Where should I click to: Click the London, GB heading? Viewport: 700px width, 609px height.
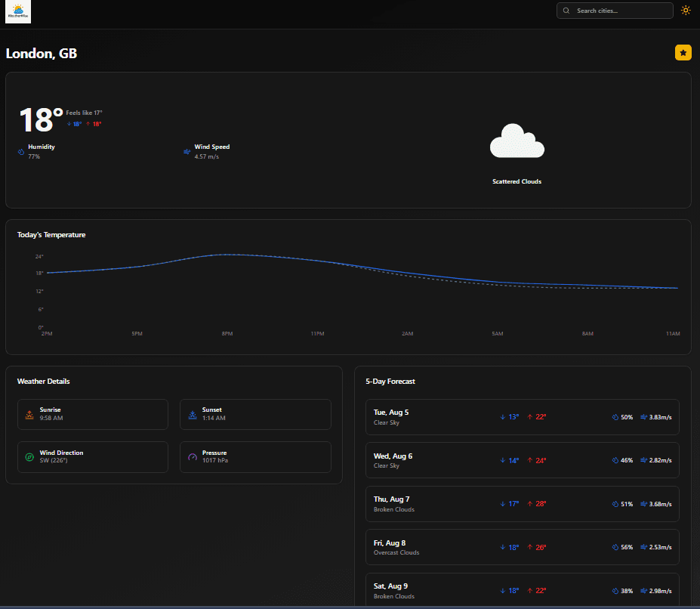coord(41,54)
